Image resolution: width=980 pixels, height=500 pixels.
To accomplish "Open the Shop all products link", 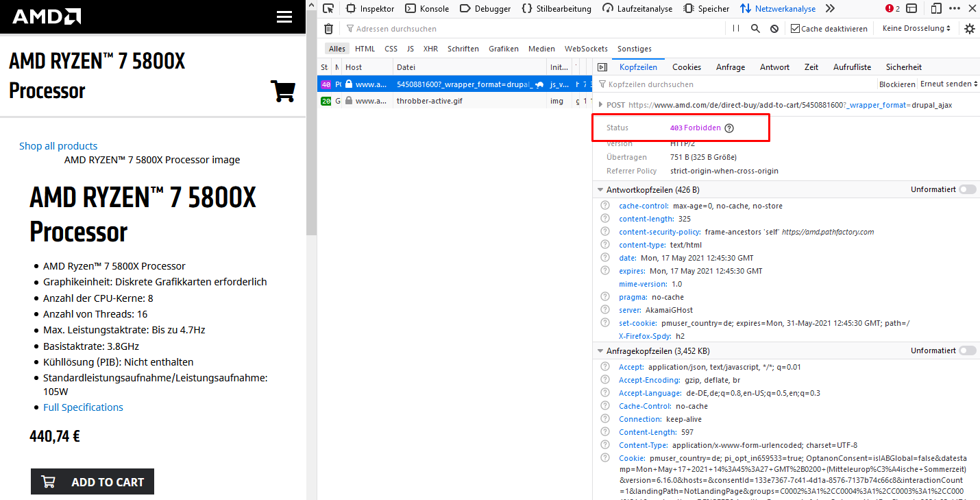I will (x=58, y=145).
